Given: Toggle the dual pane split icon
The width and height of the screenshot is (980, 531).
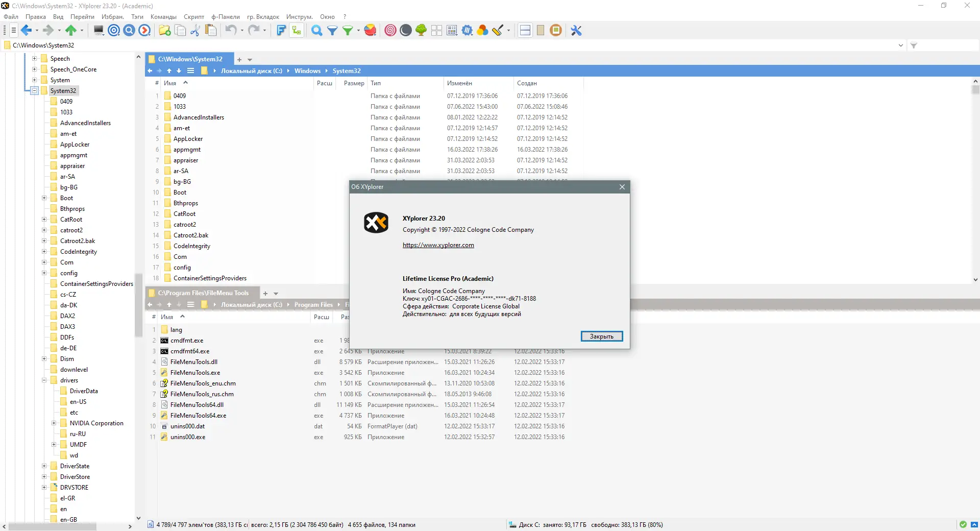Looking at the screenshot, I should (525, 31).
